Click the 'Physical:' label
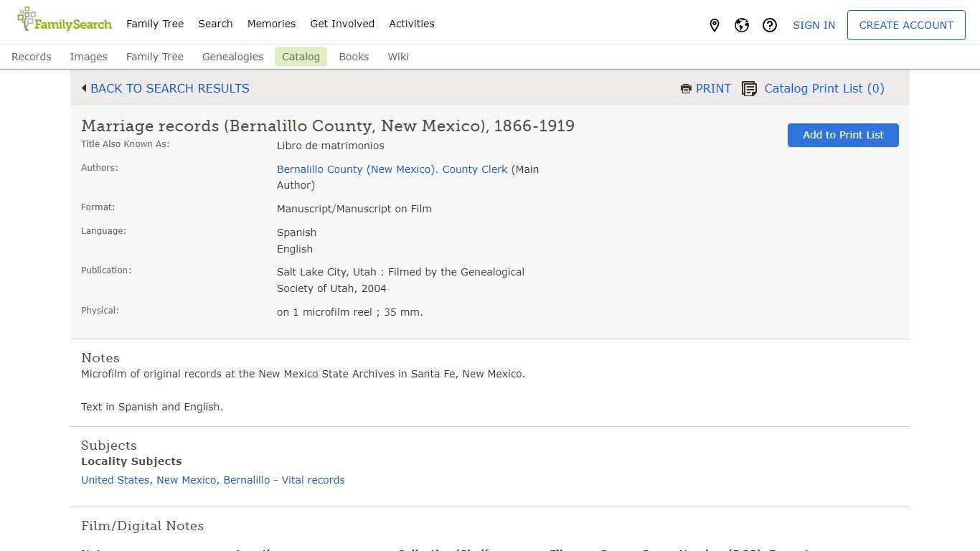The width and height of the screenshot is (980, 551). click(x=100, y=310)
